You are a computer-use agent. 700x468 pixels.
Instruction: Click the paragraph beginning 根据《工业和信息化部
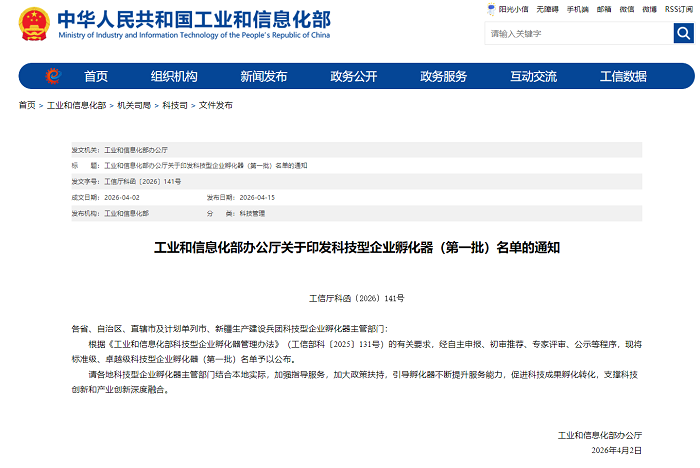[357, 352]
